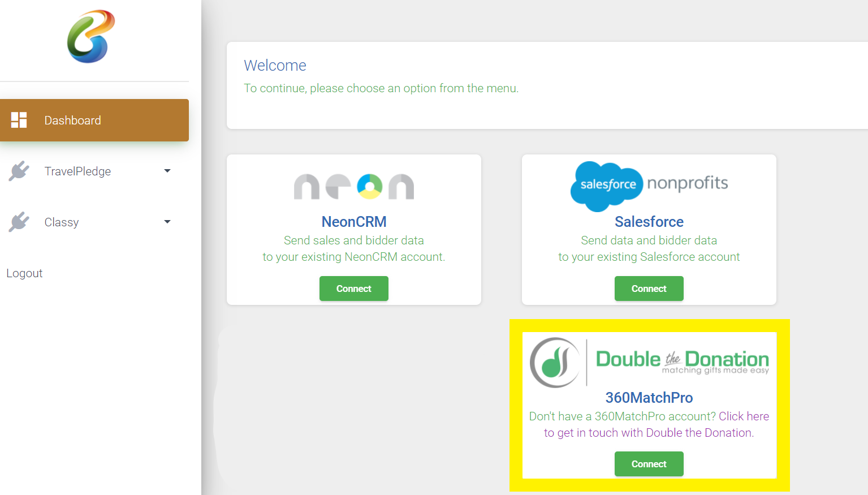868x495 pixels.
Task: Click the 360MatchPro heading
Action: [x=649, y=398]
